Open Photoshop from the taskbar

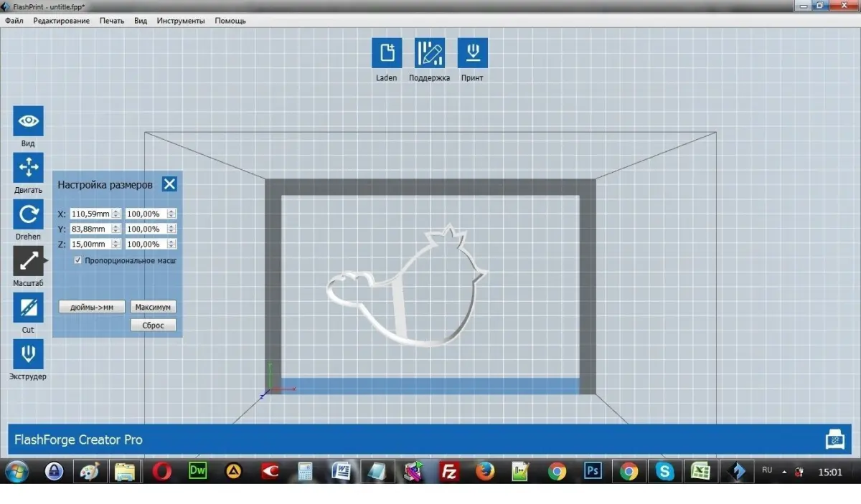coord(593,471)
